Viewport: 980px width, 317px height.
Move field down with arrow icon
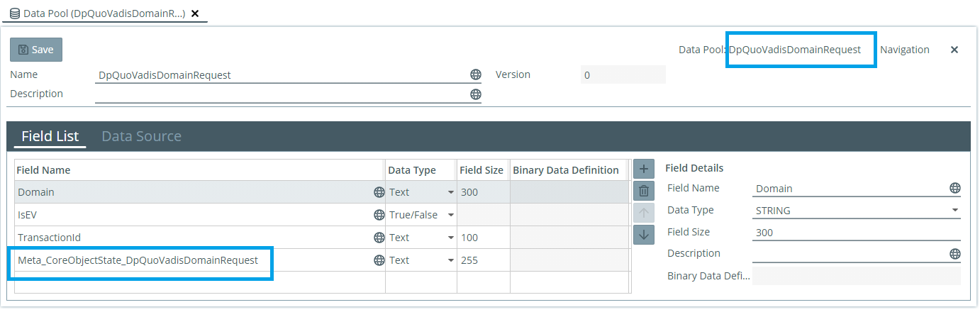pos(643,235)
